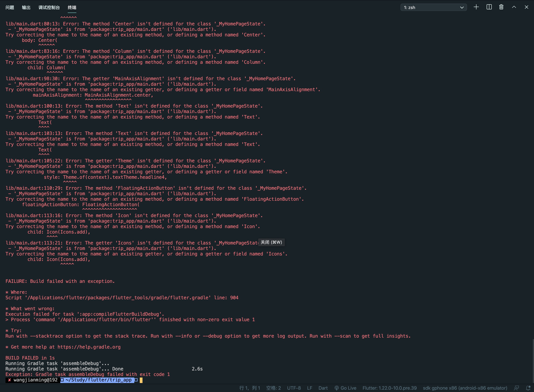Open a new terminal with plus icon

tap(476, 7)
